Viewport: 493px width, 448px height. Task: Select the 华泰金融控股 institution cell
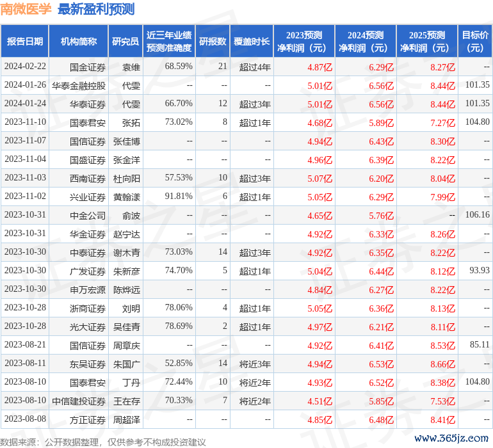pos(79,86)
